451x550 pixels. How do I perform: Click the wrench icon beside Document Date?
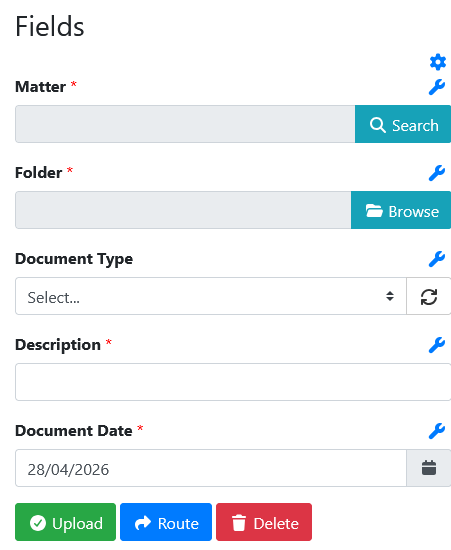click(x=437, y=431)
